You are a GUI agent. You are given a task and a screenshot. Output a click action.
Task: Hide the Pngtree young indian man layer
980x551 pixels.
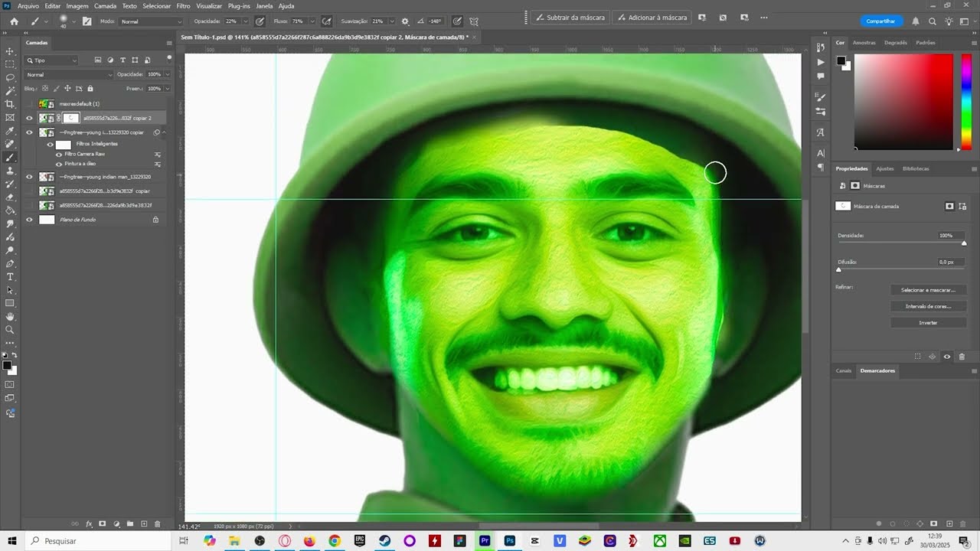pyautogui.click(x=29, y=177)
